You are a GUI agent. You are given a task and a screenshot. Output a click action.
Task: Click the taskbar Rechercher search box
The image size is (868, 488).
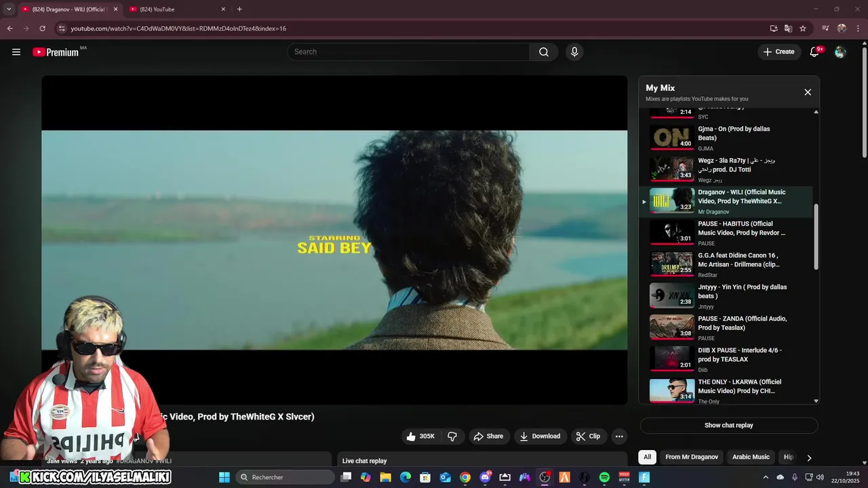click(285, 477)
